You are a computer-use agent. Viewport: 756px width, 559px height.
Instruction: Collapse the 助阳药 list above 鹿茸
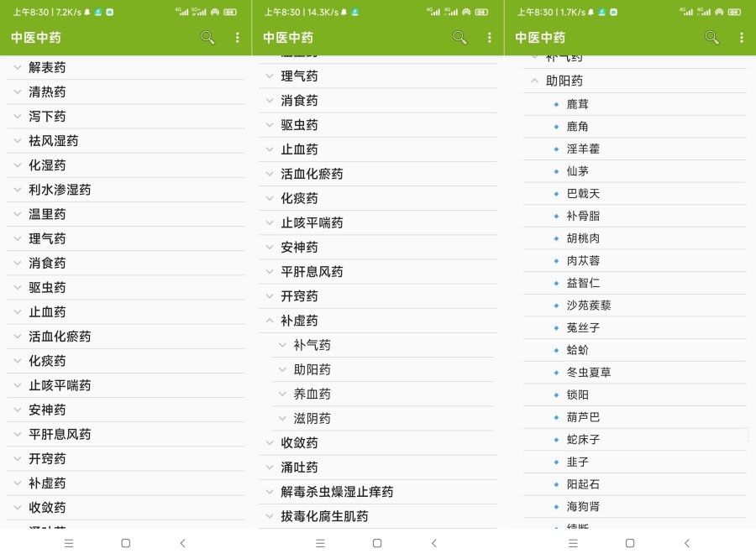(x=534, y=81)
